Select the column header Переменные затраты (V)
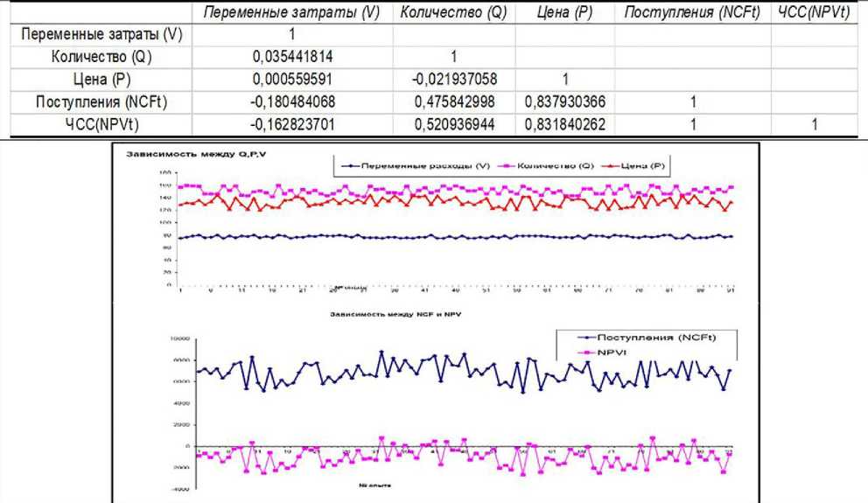This screenshot has height=503, width=868. pos(292,12)
